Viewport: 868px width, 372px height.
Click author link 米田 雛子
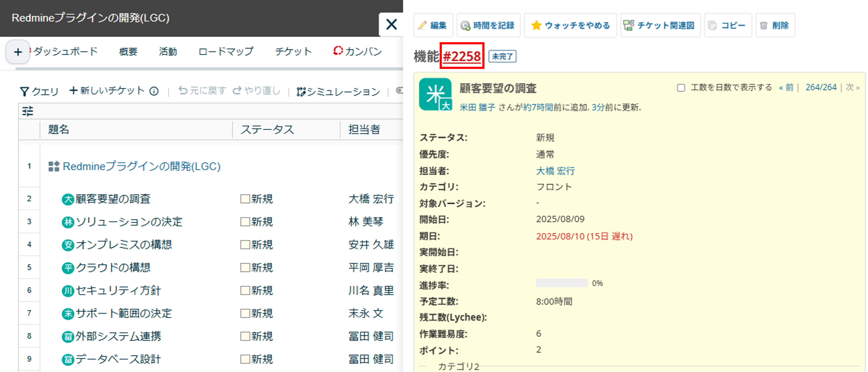pos(478,107)
